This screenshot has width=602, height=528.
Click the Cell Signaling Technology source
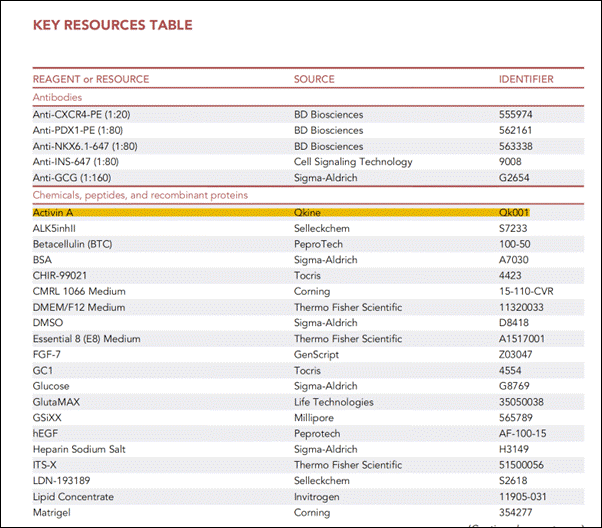coord(353,162)
